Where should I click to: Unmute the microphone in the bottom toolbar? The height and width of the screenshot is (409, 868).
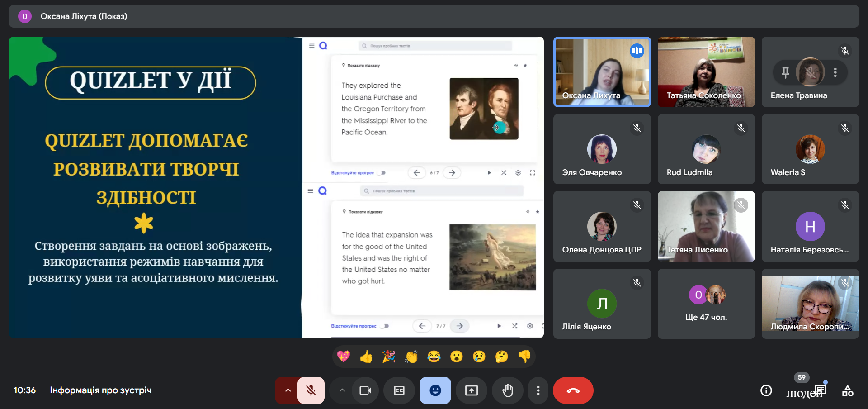[x=311, y=390]
